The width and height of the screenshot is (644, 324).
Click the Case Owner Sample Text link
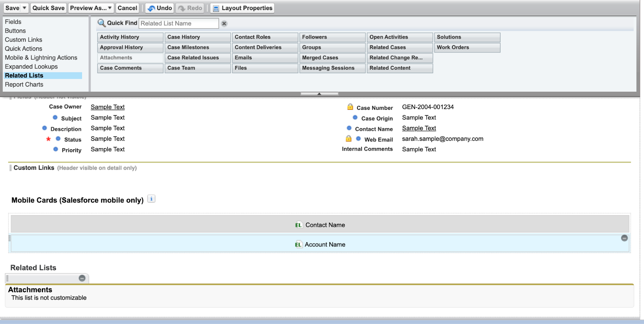(x=107, y=107)
